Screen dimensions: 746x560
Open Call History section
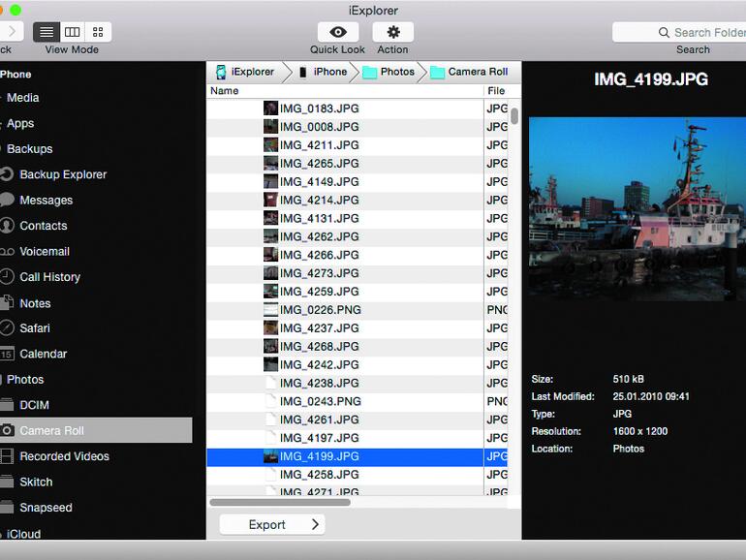(x=49, y=277)
